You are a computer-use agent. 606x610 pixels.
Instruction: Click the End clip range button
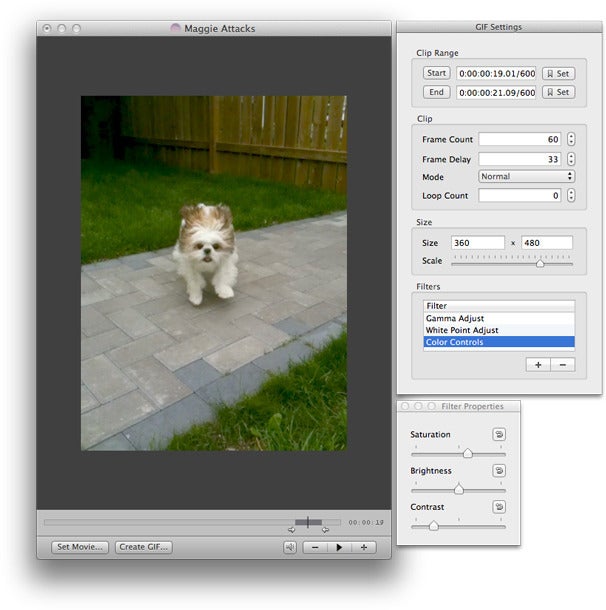[436, 92]
